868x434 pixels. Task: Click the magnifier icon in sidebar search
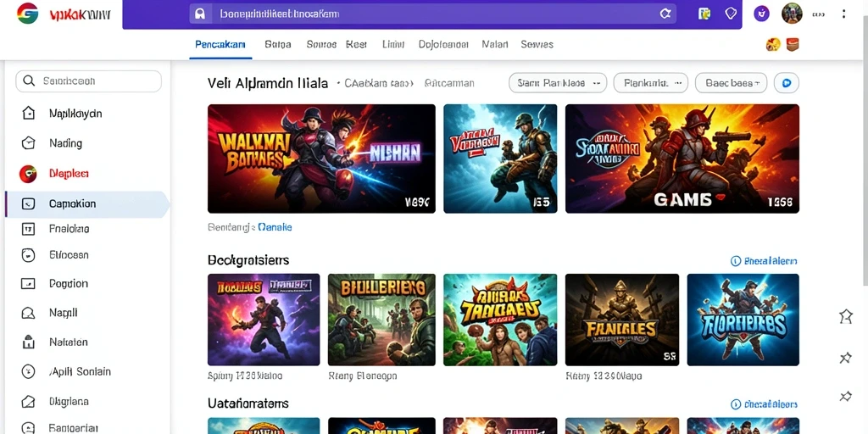point(28,81)
